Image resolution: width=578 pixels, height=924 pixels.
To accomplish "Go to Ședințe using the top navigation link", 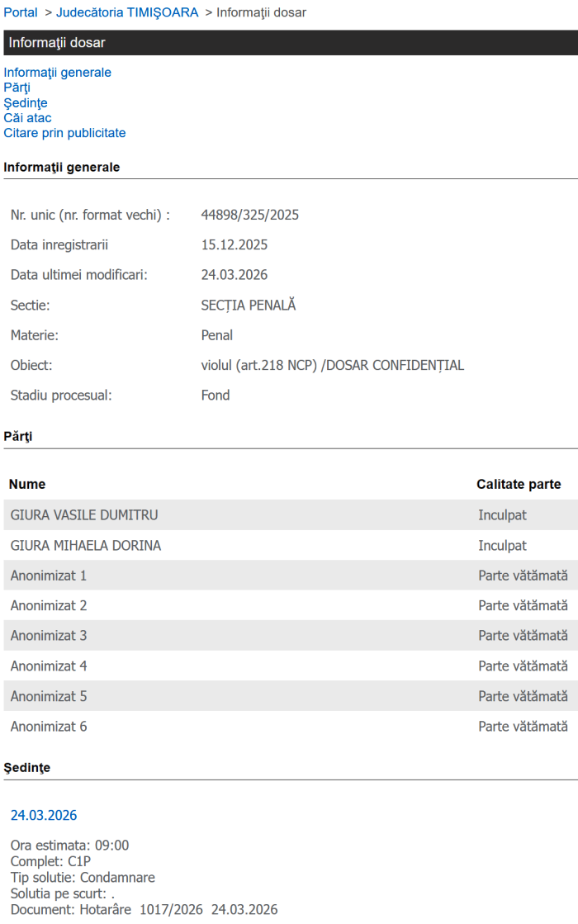I will (x=26, y=103).
